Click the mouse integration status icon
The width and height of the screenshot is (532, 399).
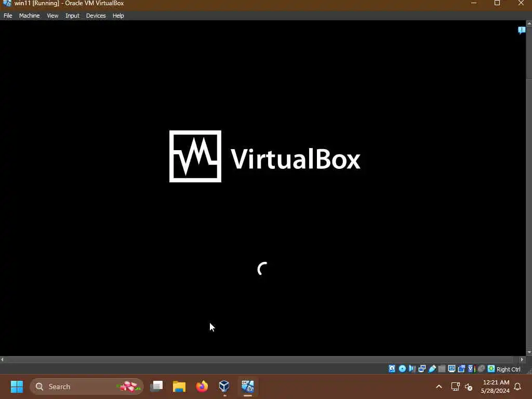pos(481,369)
